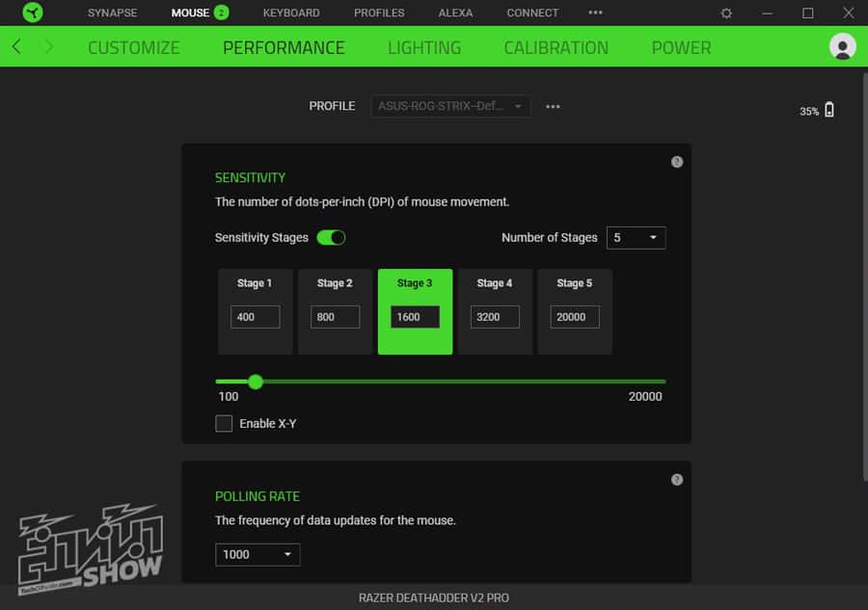The image size is (868, 610).
Task: Switch to the SYNAPSE tab
Action: pyautogui.click(x=113, y=13)
